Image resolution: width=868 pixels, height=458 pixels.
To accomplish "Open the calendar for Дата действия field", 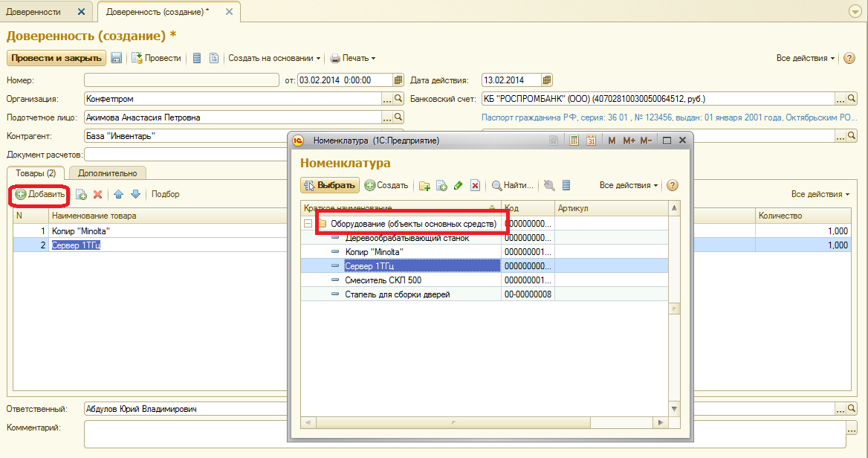I will pos(547,80).
